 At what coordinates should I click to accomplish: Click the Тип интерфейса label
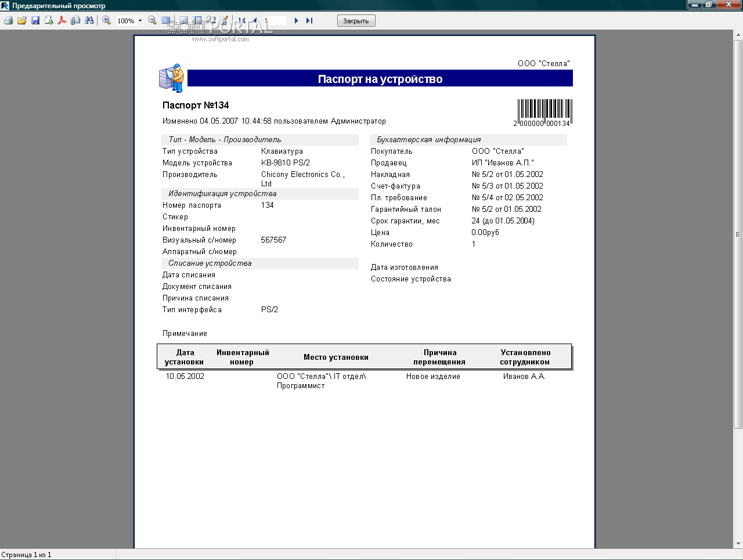point(192,309)
